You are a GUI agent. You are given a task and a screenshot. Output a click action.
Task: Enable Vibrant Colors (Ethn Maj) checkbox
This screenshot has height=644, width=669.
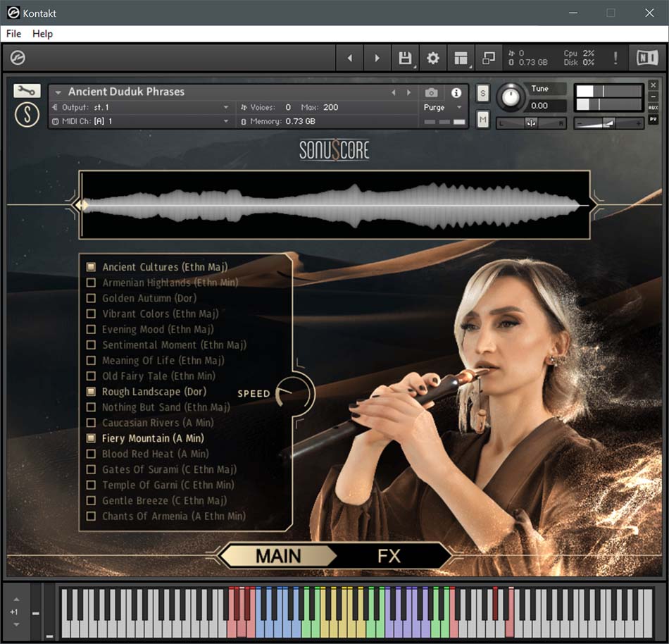click(x=91, y=314)
